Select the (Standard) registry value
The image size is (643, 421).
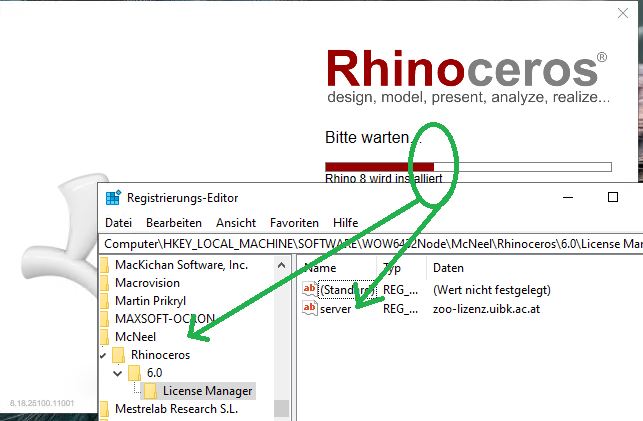coord(347,290)
